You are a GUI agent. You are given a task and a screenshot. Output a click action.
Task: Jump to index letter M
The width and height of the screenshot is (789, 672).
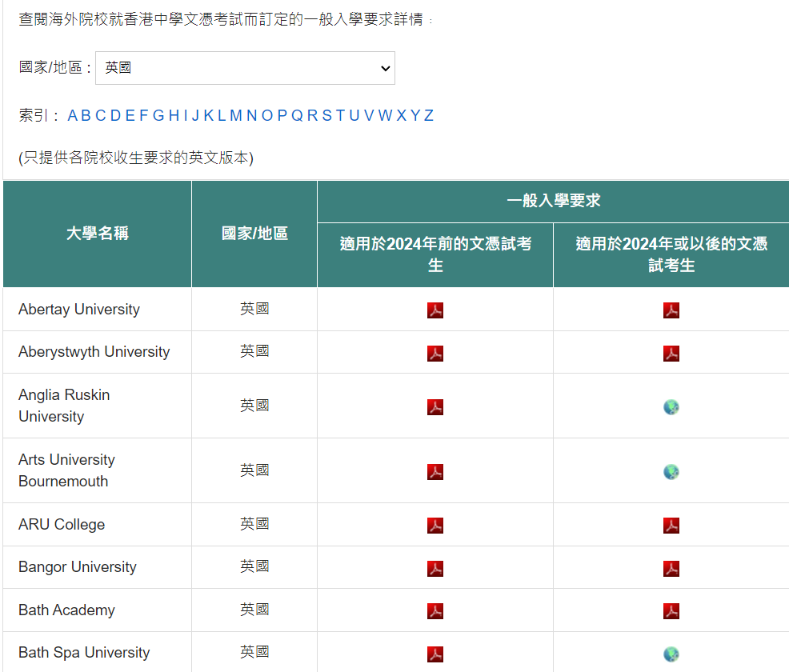pos(236,116)
